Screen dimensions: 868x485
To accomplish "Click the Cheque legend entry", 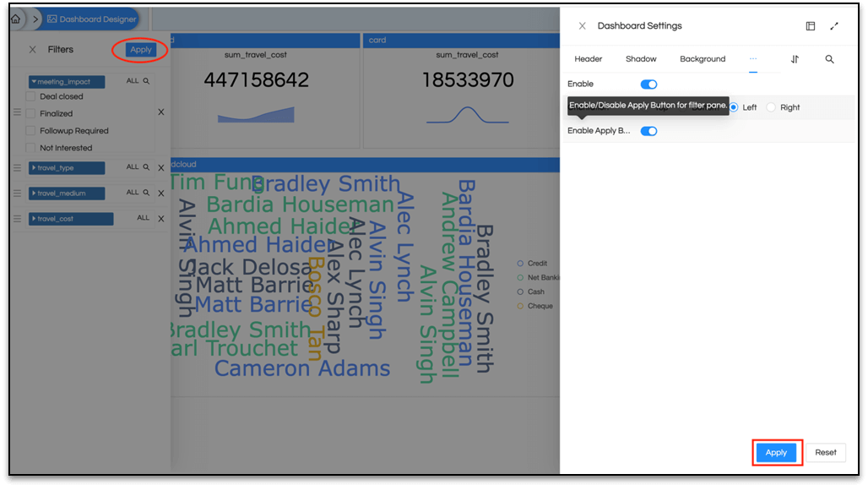I will tap(535, 306).
